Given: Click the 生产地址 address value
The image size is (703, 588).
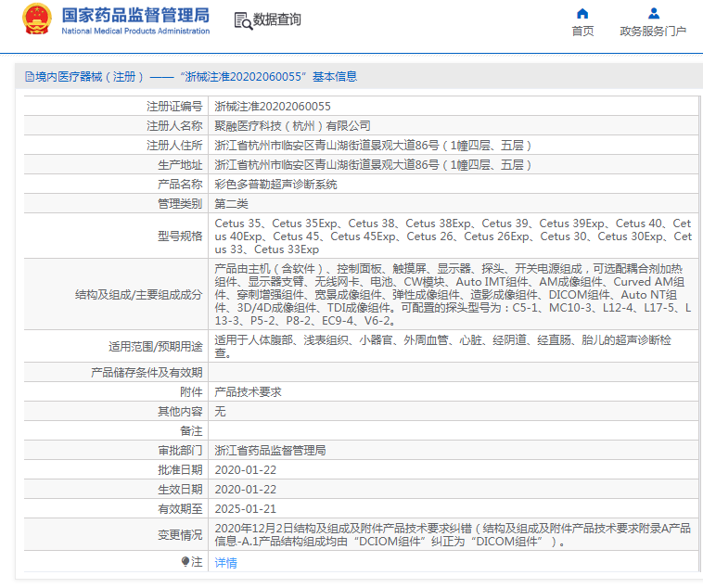Looking at the screenshot, I should coord(373,164).
